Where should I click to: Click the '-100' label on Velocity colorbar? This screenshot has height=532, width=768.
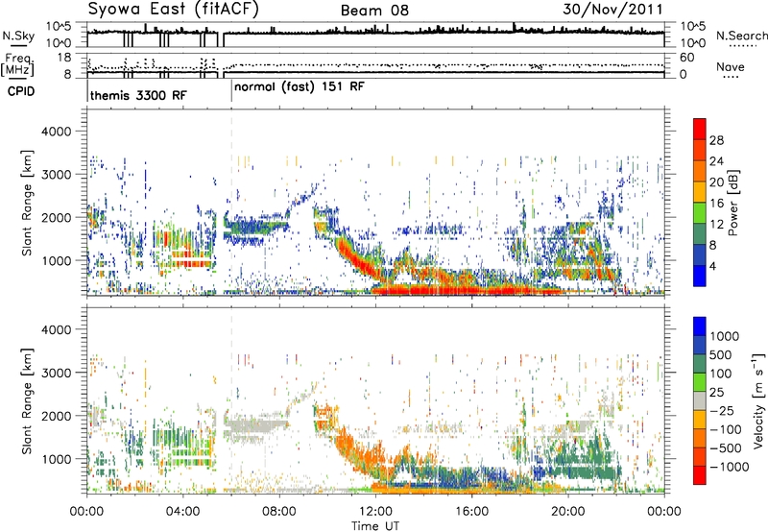pos(725,429)
